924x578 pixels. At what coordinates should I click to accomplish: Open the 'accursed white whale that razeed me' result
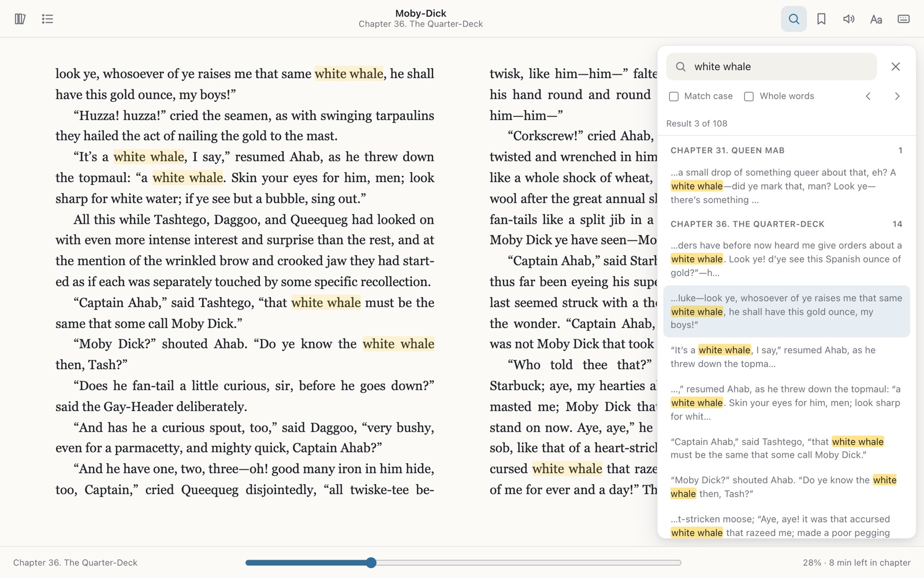click(787, 526)
